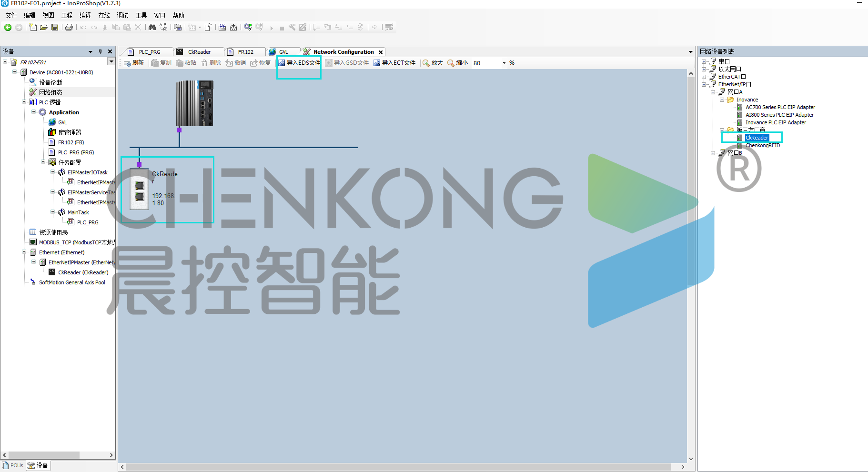Screen dimensions: 868x472
Task: Click the green back navigation arrow
Action: (x=8, y=27)
